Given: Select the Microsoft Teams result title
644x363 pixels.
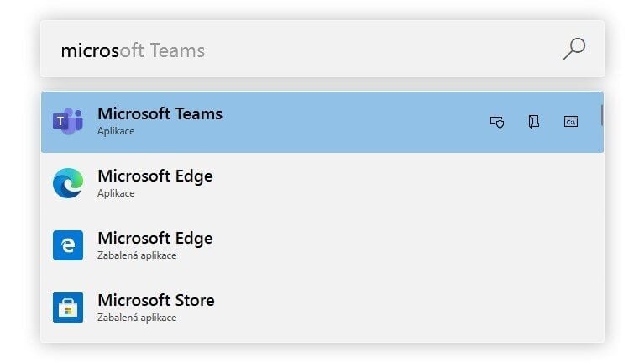Looking at the screenshot, I should click(x=160, y=113).
